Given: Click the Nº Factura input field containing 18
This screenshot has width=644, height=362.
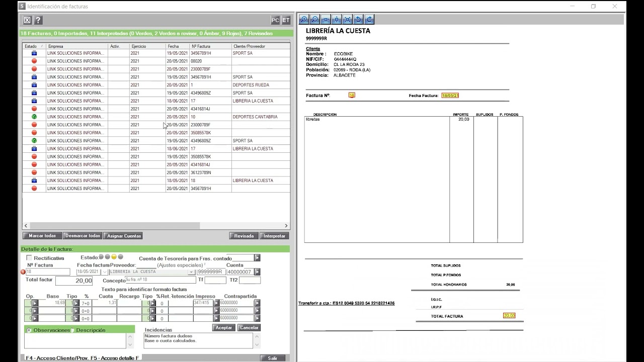Looking at the screenshot, I should (48, 272).
